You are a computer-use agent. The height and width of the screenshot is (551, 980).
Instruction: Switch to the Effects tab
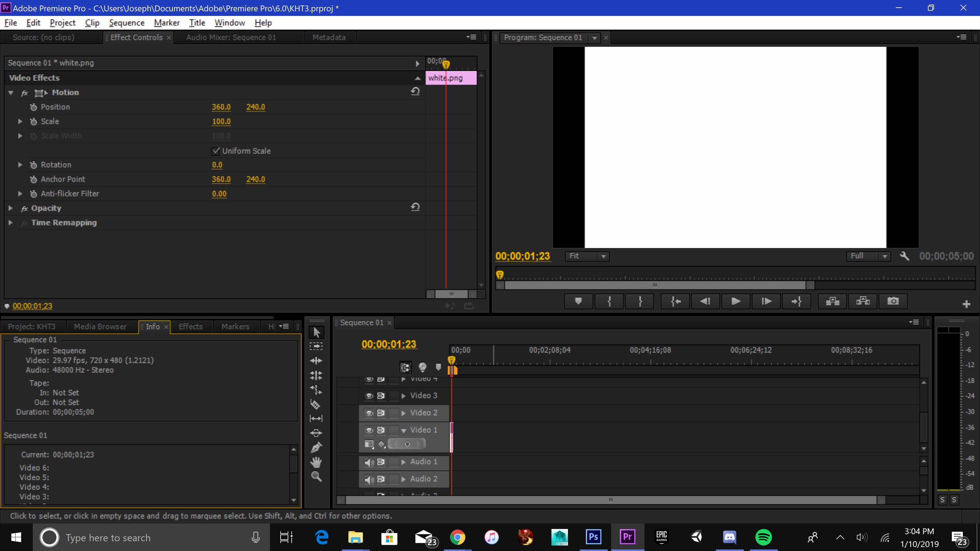(191, 326)
